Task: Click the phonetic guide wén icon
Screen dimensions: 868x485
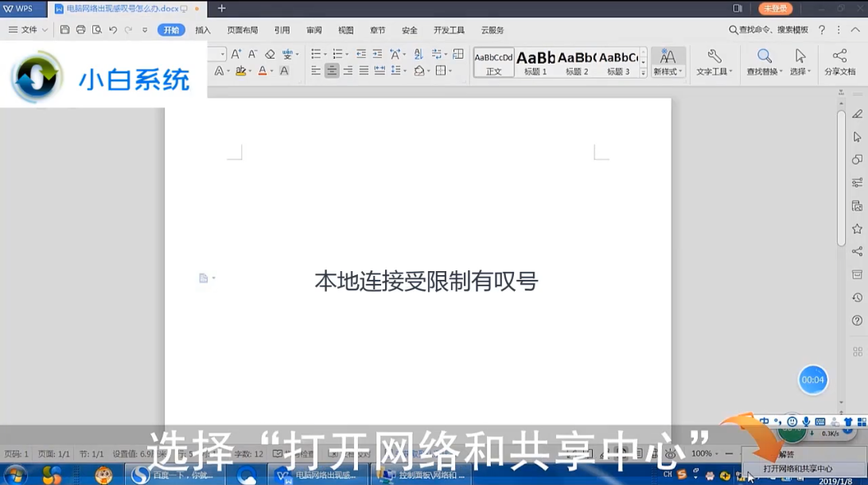Action: (x=287, y=54)
